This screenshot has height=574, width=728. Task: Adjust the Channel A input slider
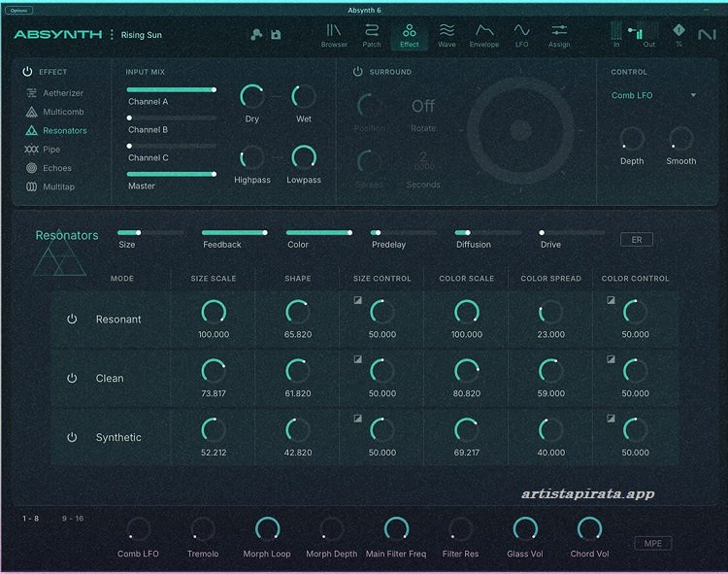(x=171, y=89)
